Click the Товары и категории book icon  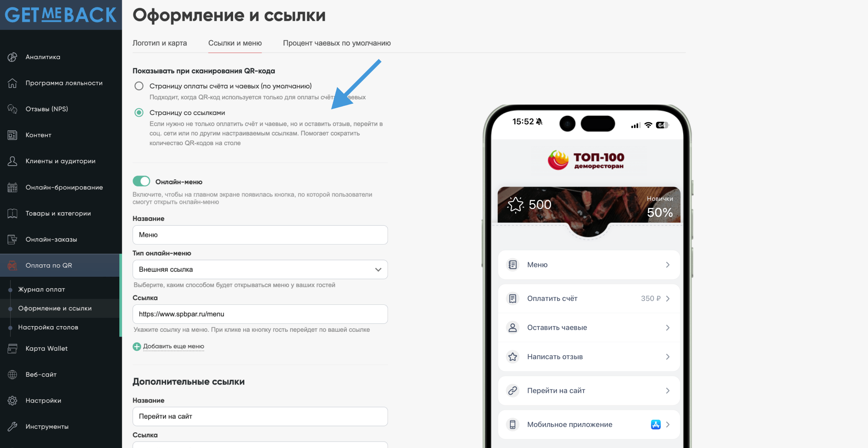(12, 214)
